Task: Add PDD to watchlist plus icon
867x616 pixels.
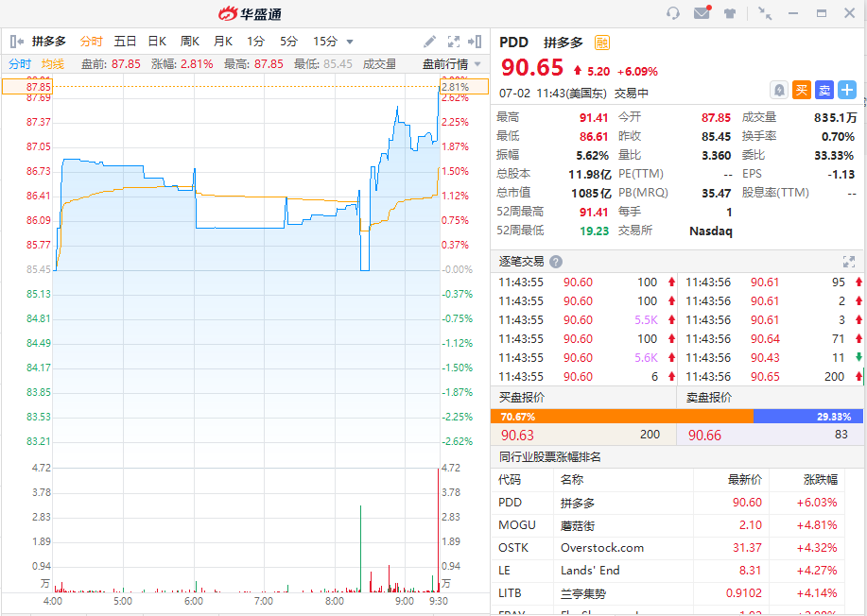Action: point(846,90)
